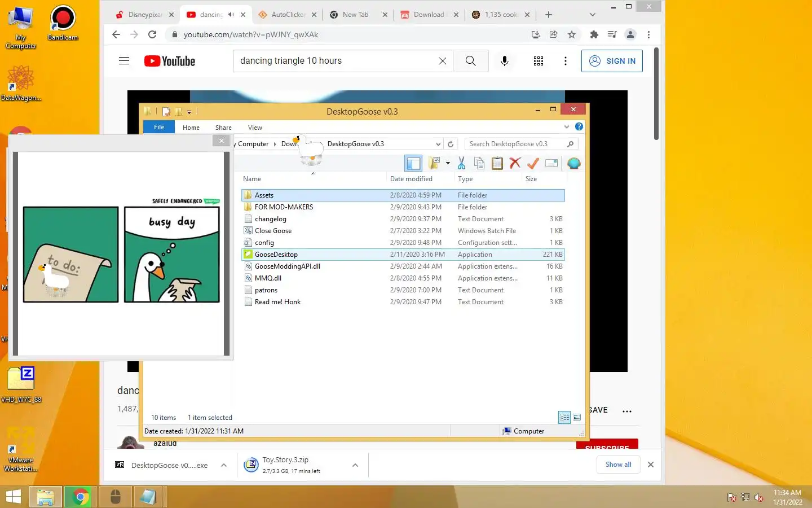This screenshot has width=812, height=508.
Task: Open the Chrome extensions puzzle icon
Action: (594, 34)
